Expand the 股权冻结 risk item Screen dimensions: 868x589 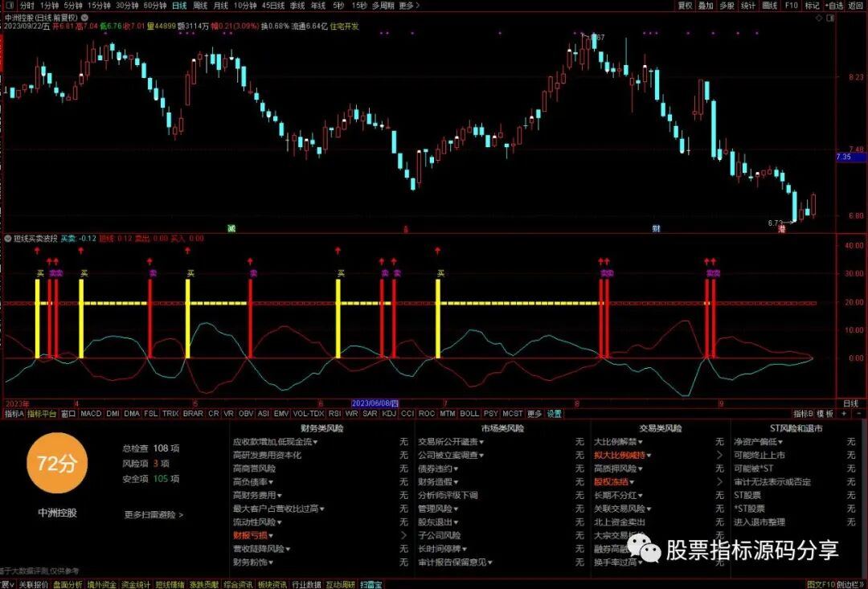(x=614, y=481)
